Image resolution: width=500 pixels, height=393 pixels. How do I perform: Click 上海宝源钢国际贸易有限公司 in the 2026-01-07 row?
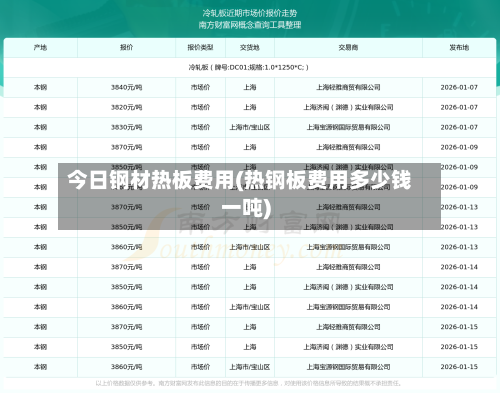pyautogui.click(x=348, y=127)
